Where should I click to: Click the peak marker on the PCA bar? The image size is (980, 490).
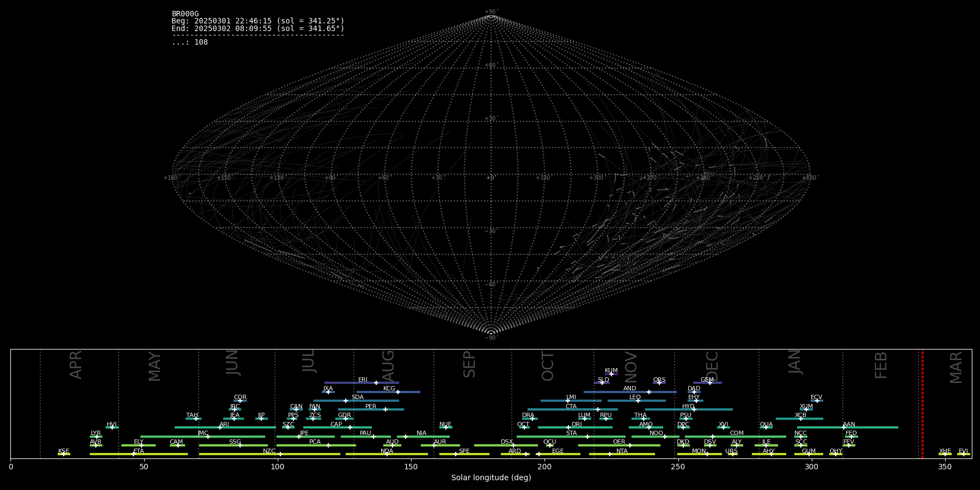coord(328,445)
